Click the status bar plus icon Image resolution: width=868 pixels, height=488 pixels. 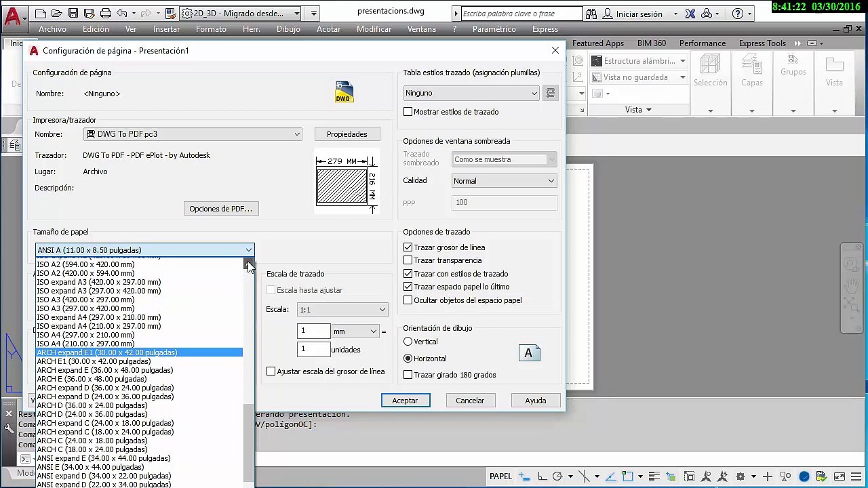coord(768,476)
